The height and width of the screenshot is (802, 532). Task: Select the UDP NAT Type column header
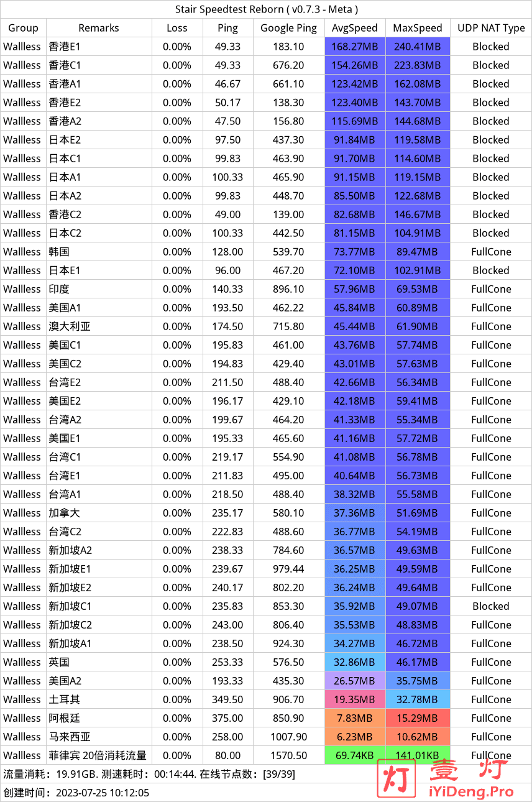[491, 28]
